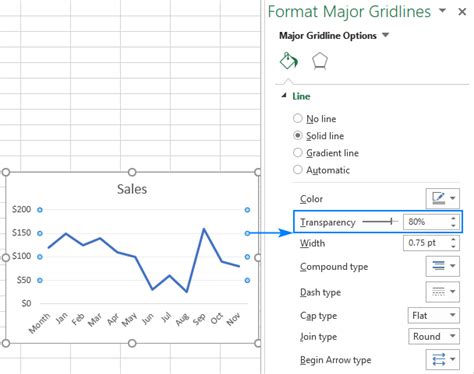
Task: Click the Sales chart title
Action: (x=132, y=189)
